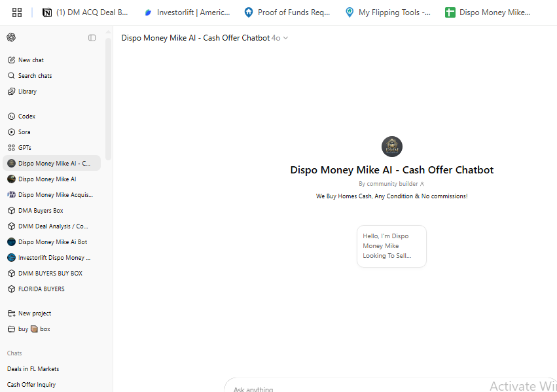The width and height of the screenshot is (557, 392).
Task: Open the browser apps grid icon
Action: pos(17,12)
